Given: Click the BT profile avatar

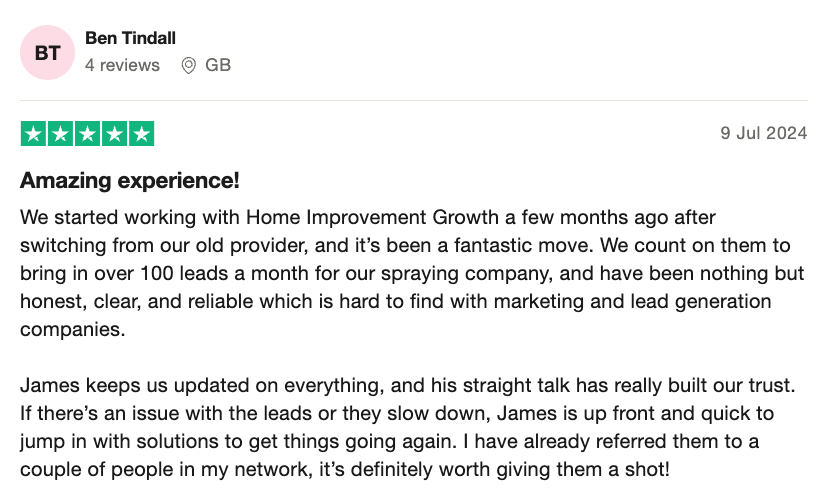Looking at the screenshot, I should (x=47, y=53).
